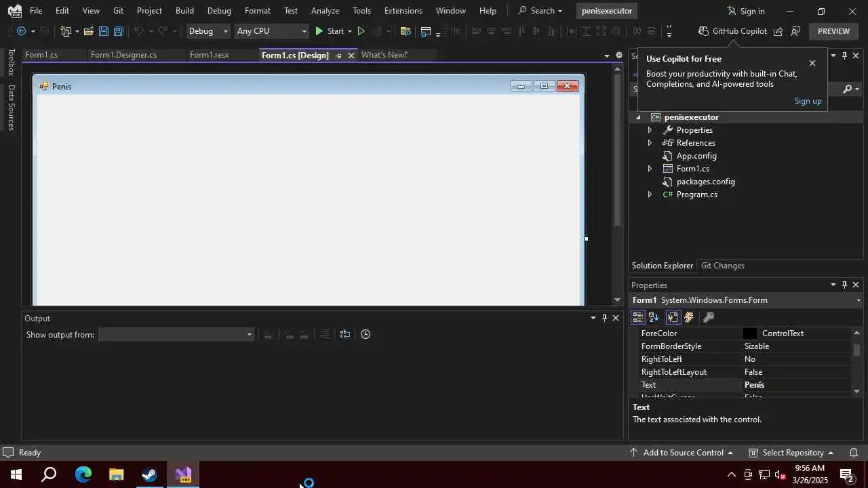Click the Text property value Penis
Screen dimensions: 868x488
[754, 385]
